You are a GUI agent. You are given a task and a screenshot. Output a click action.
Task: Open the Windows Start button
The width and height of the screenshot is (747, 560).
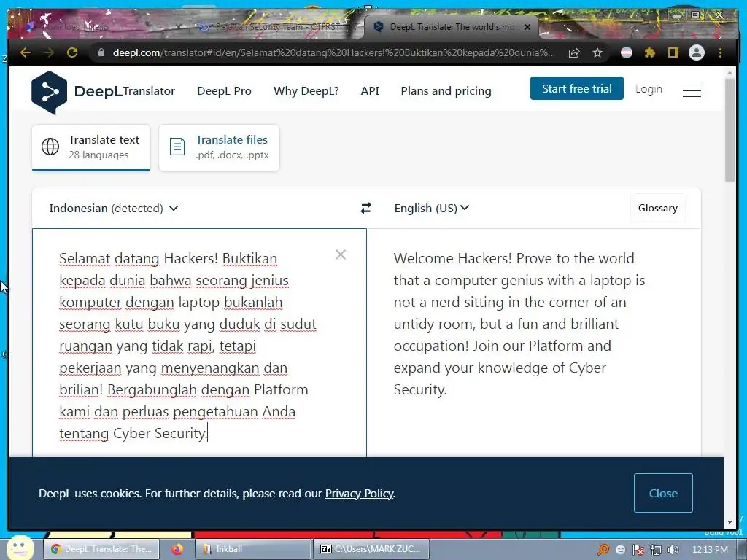pyautogui.click(x=20, y=548)
